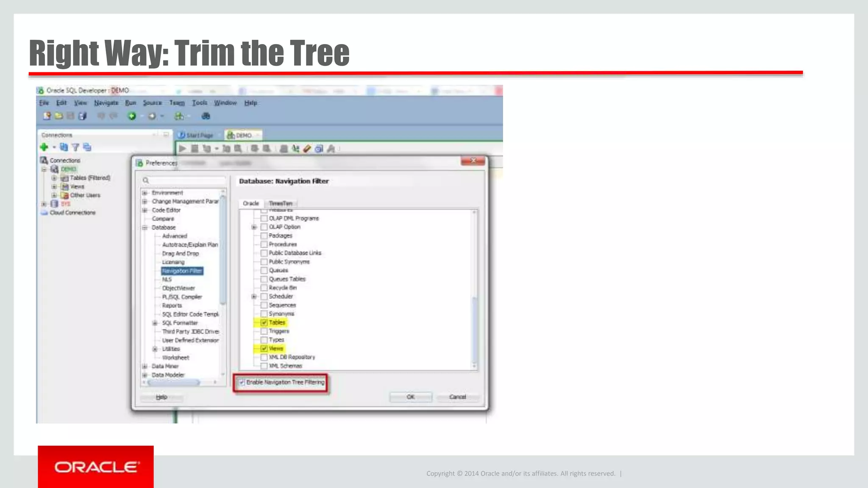
Task: Select the Oracle tab in Navigation Filter
Action: coord(251,203)
